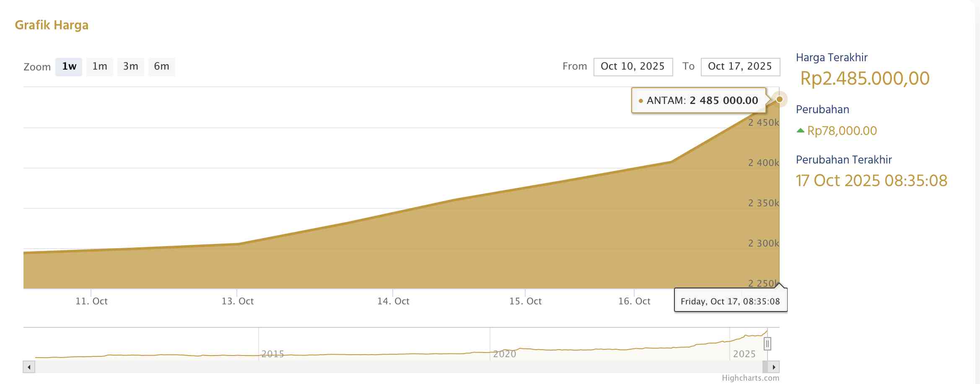The width and height of the screenshot is (980, 384).
Task: Choose the 6m zoom option
Action: tap(161, 67)
